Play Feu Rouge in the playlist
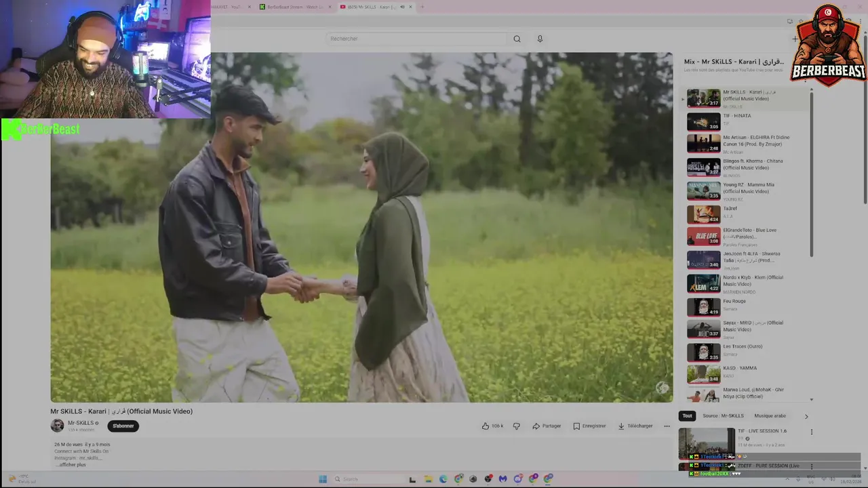 coord(747,307)
